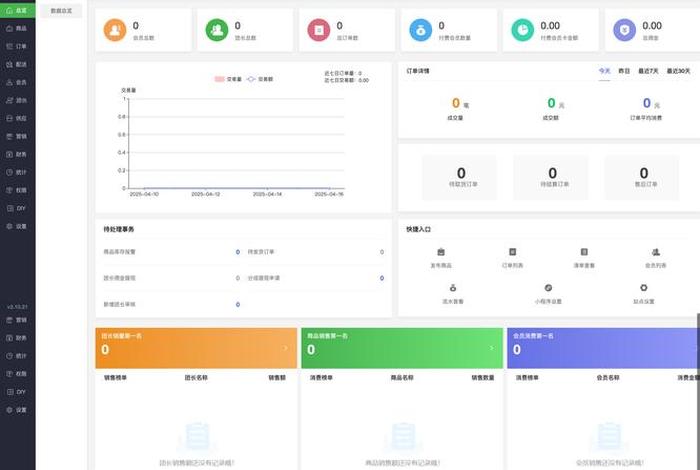The height and width of the screenshot is (470, 700).
Task: Toggle the 交易额 line legend series
Action: tap(260, 79)
